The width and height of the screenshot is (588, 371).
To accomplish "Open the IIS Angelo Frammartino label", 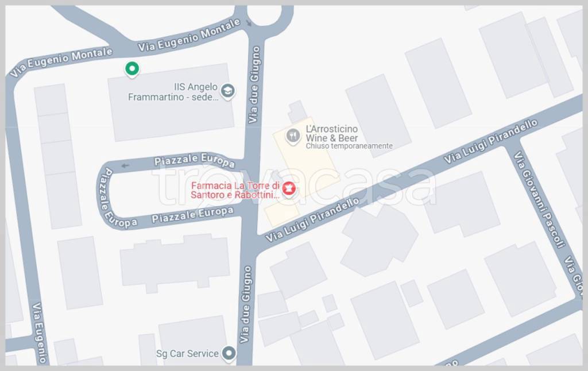I will coord(173,92).
